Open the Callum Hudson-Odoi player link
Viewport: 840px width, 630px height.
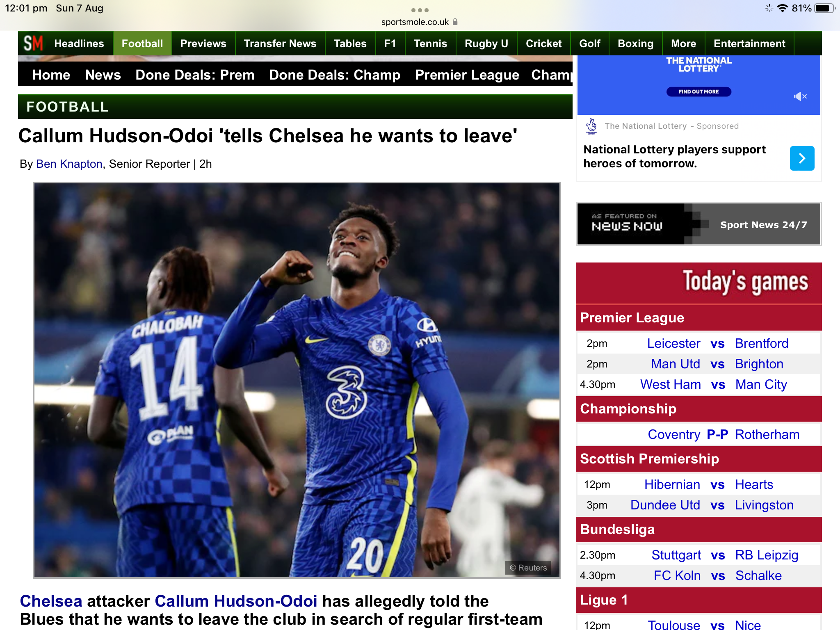click(236, 601)
